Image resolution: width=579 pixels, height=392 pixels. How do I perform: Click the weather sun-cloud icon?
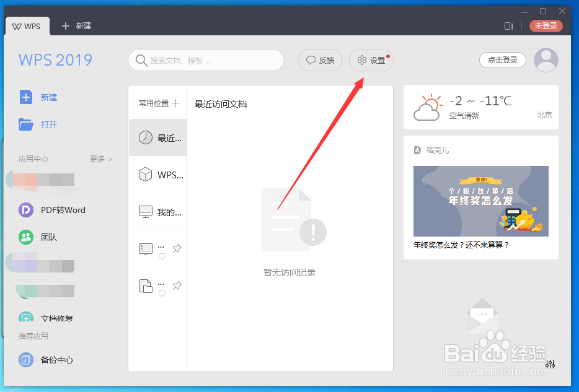click(x=428, y=107)
